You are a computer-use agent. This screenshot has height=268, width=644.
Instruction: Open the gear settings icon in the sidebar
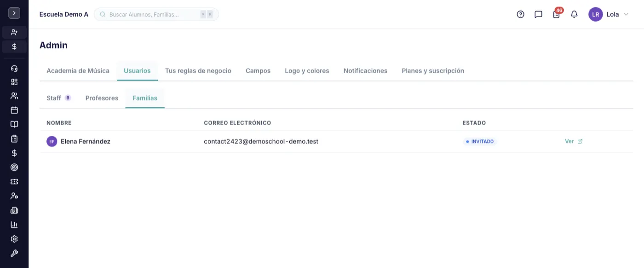(14, 239)
